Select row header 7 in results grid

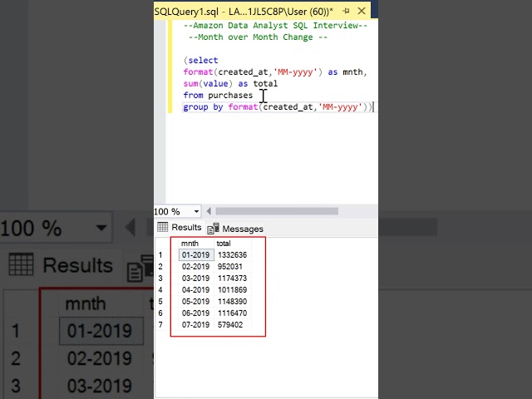(160, 325)
